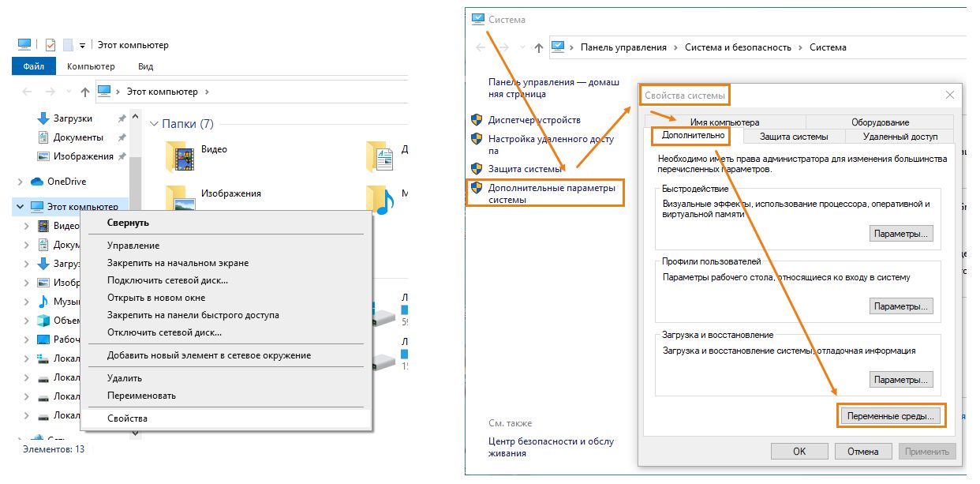980x484 pixels.
Task: Collapse the Этот компьютер tree node chevron
Action: [21, 207]
